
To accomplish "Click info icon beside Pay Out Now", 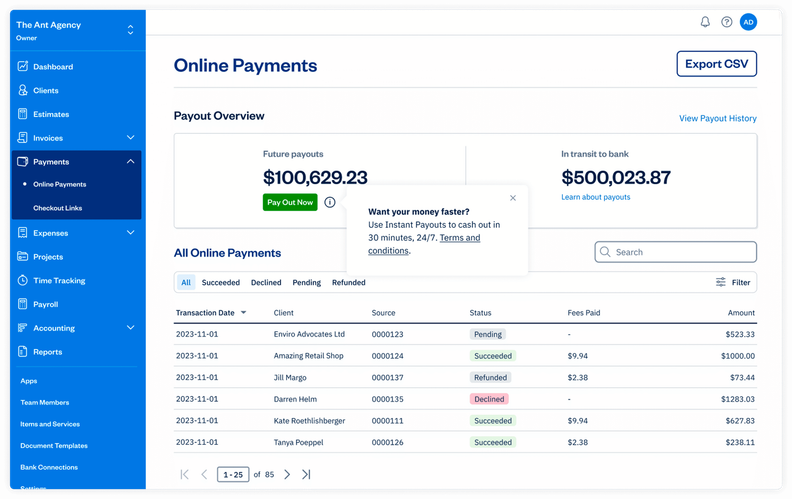I will [x=330, y=202].
